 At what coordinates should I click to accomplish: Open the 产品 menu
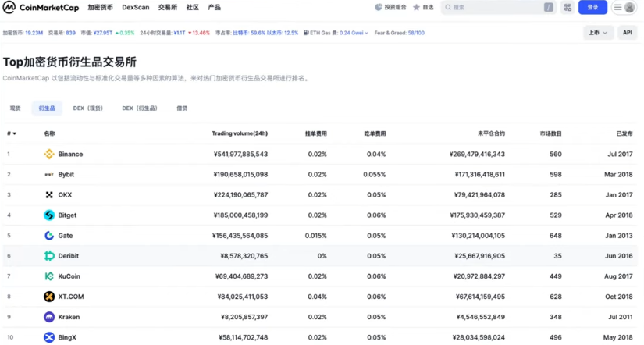pos(215,7)
